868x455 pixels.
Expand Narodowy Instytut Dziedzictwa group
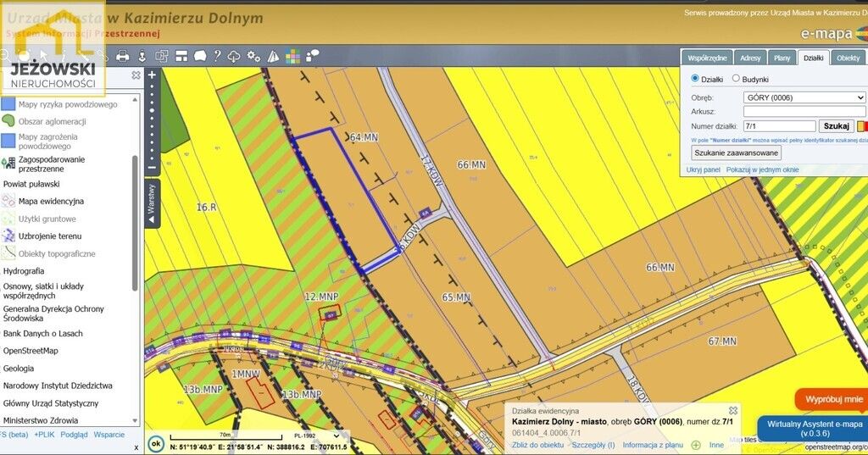[x=58, y=386]
